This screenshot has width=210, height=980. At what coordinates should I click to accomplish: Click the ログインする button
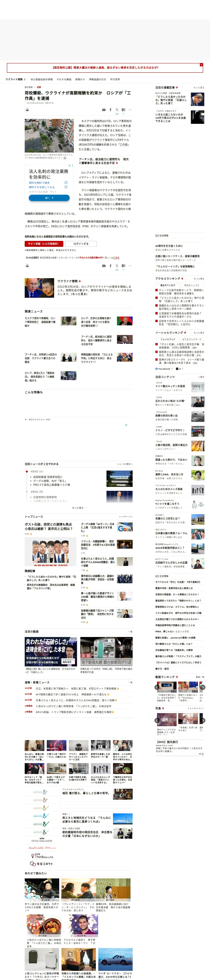pos(81,244)
